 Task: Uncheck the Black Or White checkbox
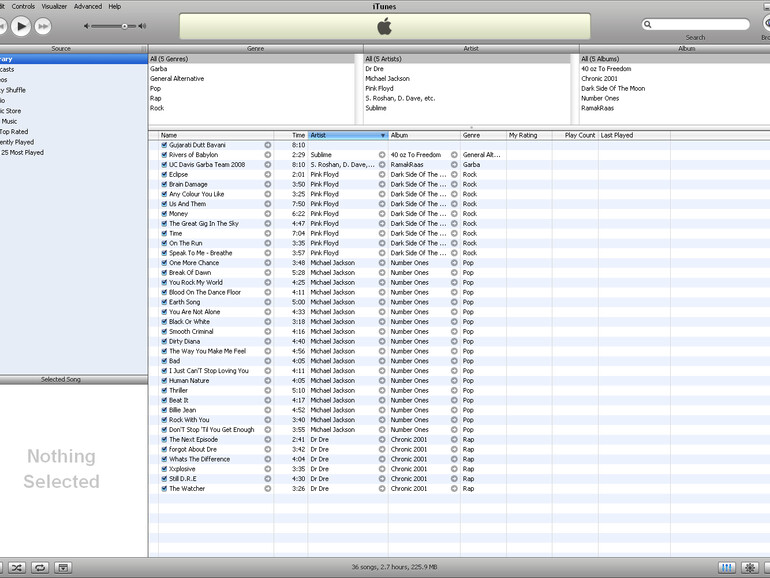point(165,322)
